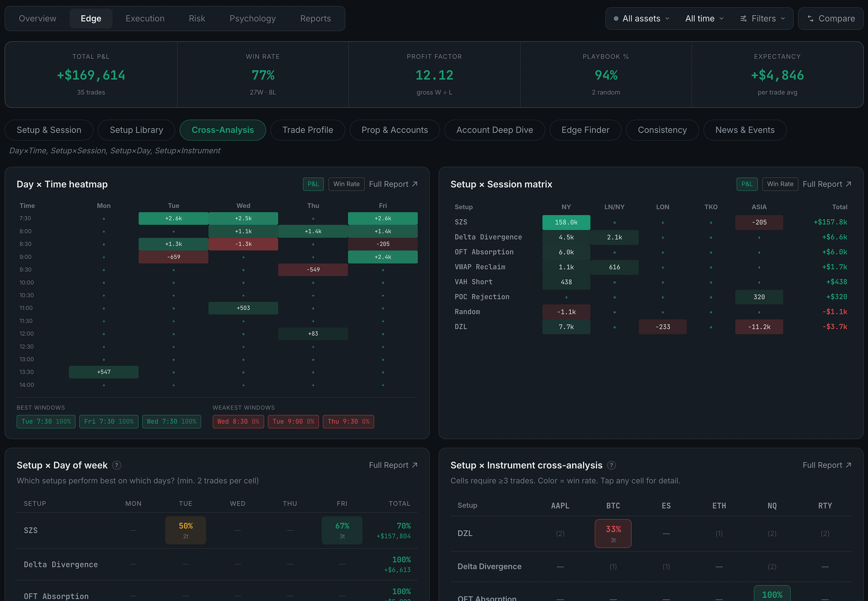The height and width of the screenshot is (601, 868).
Task: Click help icon beside Setup × Day of week
Action: click(x=117, y=465)
